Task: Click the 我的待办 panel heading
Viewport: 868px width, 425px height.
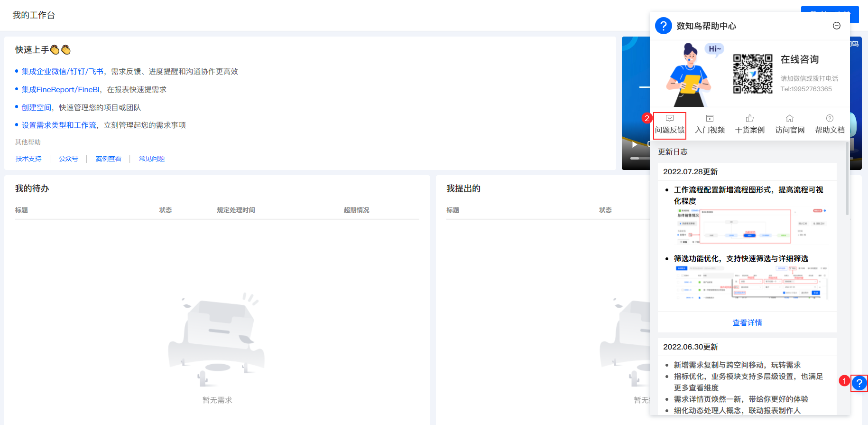Action: tap(32, 189)
